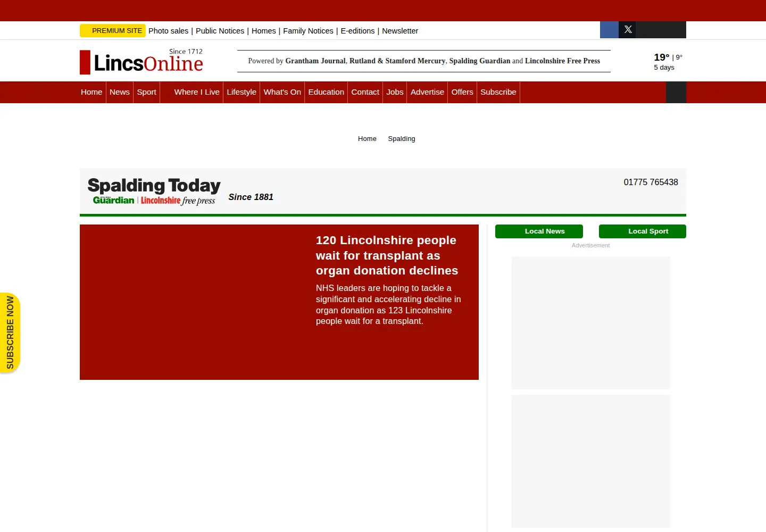Screen dimensions: 766x532
Task: Open the Contact menu item
Action: 365,92
